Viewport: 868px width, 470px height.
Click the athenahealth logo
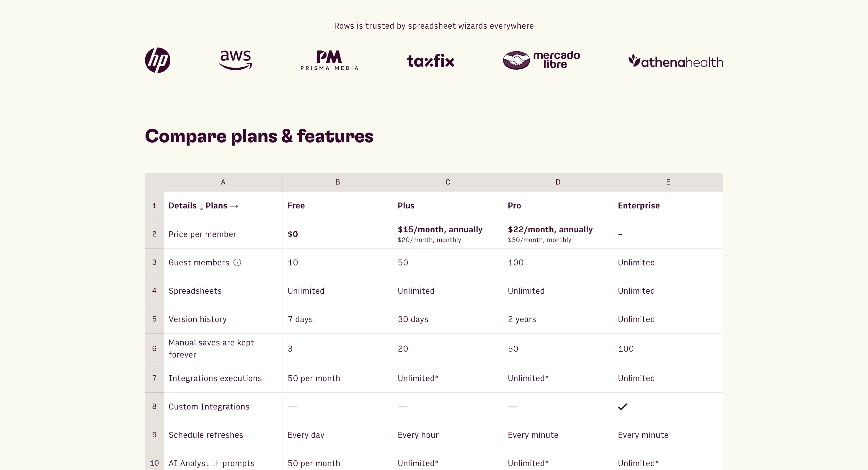[x=676, y=61]
